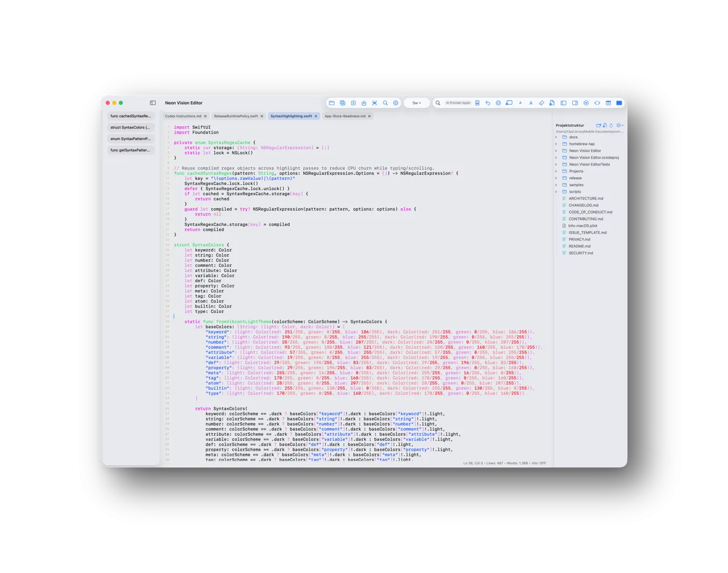Jump to enum SyntaxPatternP... in outline

pyautogui.click(x=131, y=139)
